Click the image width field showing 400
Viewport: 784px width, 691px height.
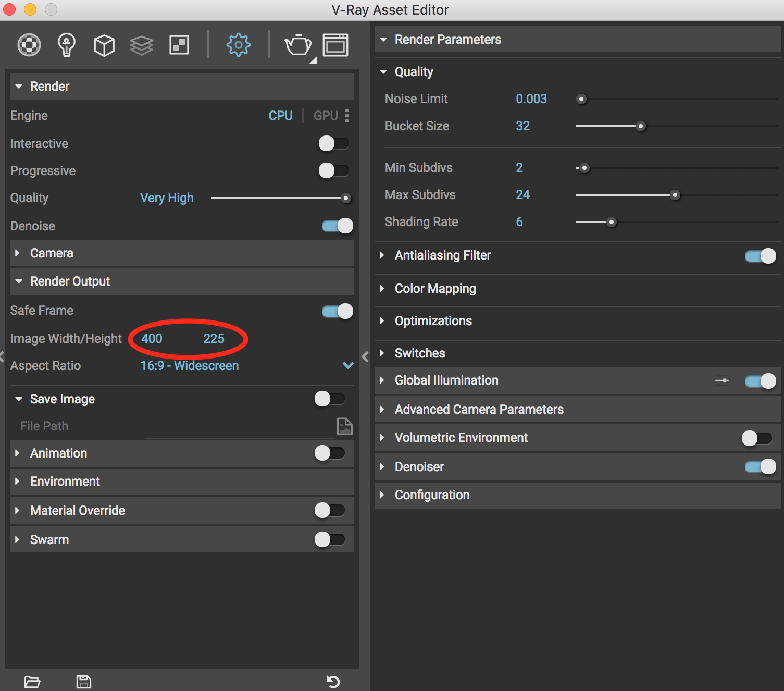(152, 339)
